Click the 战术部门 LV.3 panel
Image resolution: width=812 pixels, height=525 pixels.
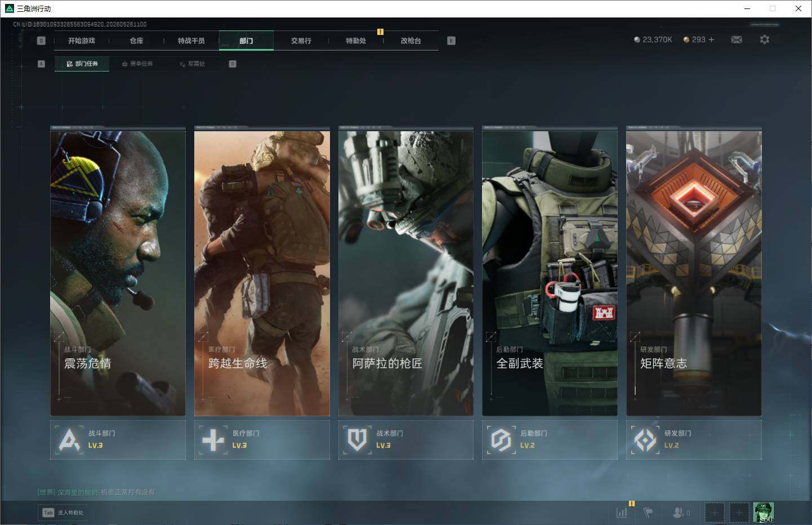(405, 440)
